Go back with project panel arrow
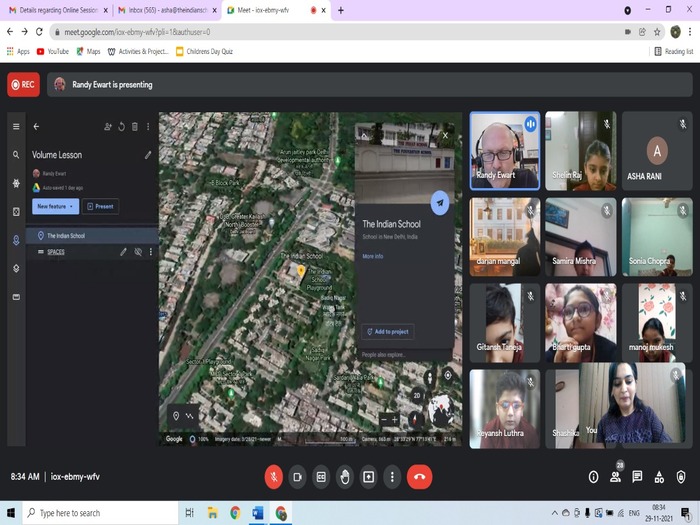This screenshot has width=700, height=525. (36, 127)
